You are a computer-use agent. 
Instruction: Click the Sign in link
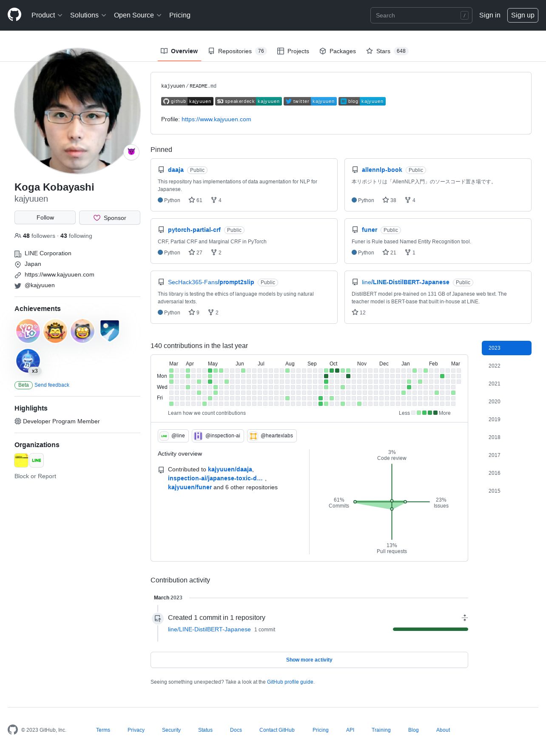pyautogui.click(x=490, y=15)
